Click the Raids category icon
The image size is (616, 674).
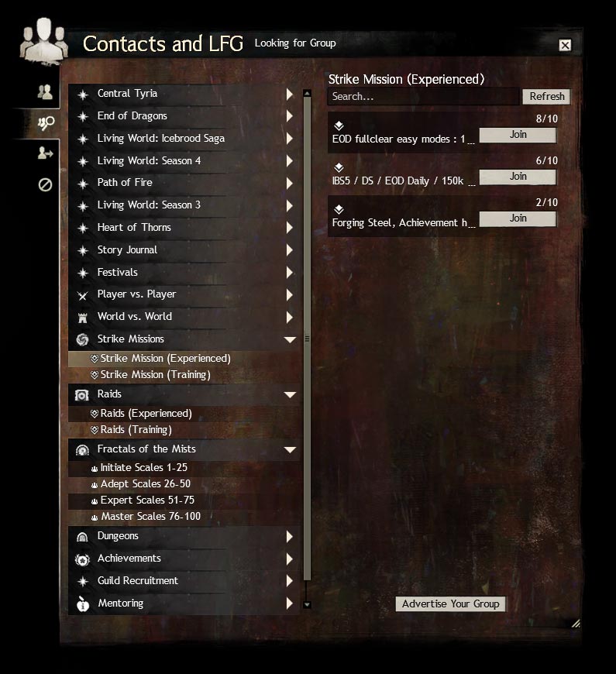[81, 394]
